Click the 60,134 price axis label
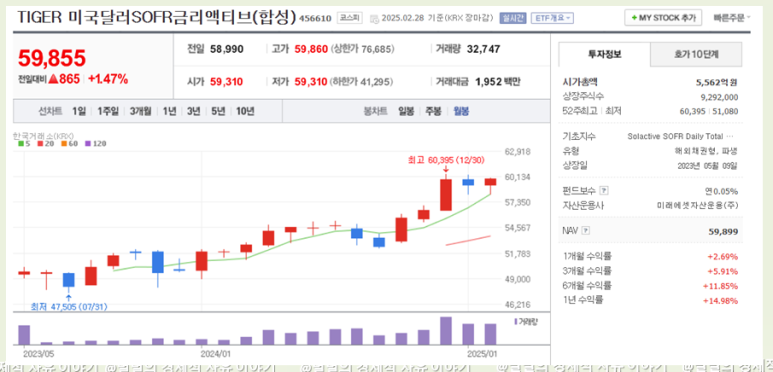The width and height of the screenshot is (773, 372). pos(517,177)
